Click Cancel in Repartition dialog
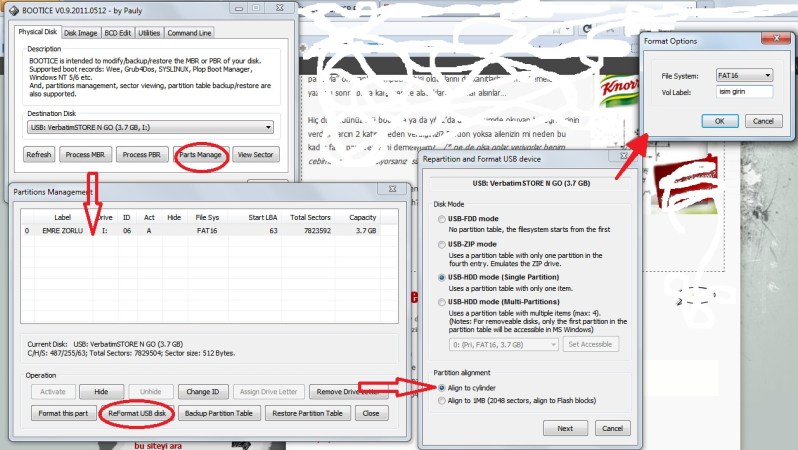The width and height of the screenshot is (798, 450). pos(612,428)
